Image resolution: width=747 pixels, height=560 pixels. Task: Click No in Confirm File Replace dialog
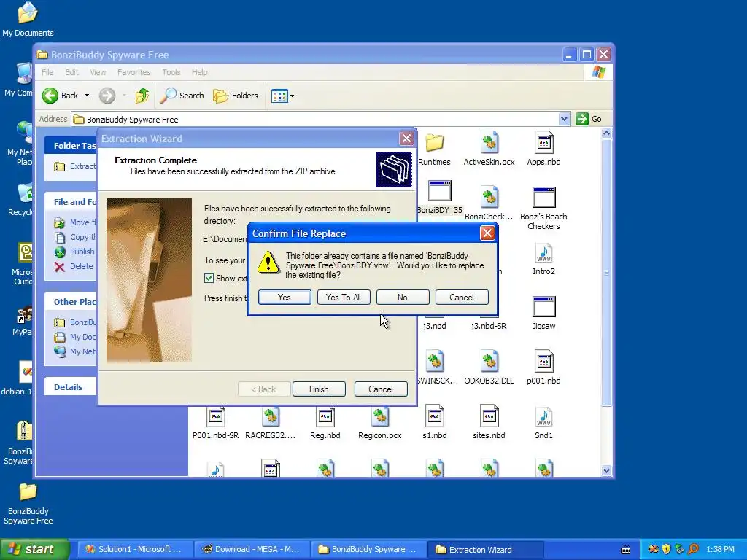[403, 297]
